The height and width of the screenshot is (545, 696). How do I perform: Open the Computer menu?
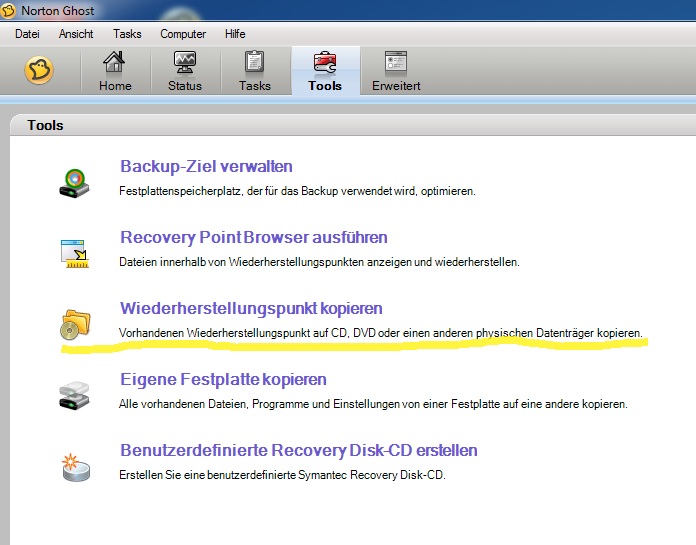183,34
